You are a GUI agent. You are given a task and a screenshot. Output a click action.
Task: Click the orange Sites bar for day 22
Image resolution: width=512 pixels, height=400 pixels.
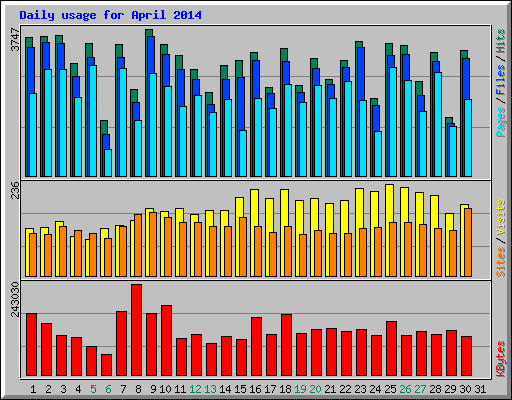click(348, 255)
